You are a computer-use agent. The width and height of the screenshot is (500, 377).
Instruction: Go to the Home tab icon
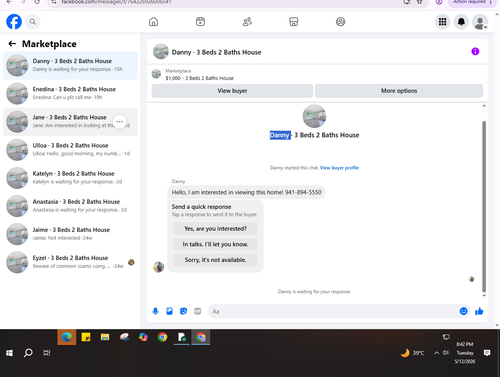click(x=153, y=22)
